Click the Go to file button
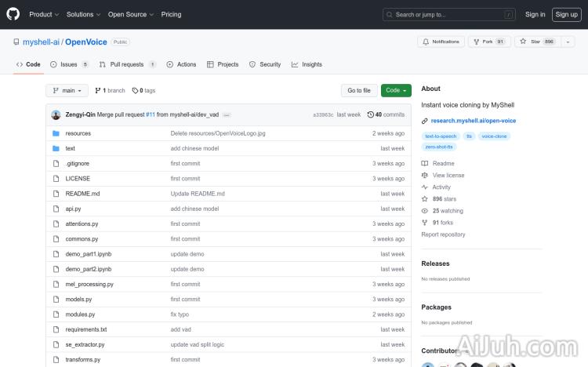 359,90
